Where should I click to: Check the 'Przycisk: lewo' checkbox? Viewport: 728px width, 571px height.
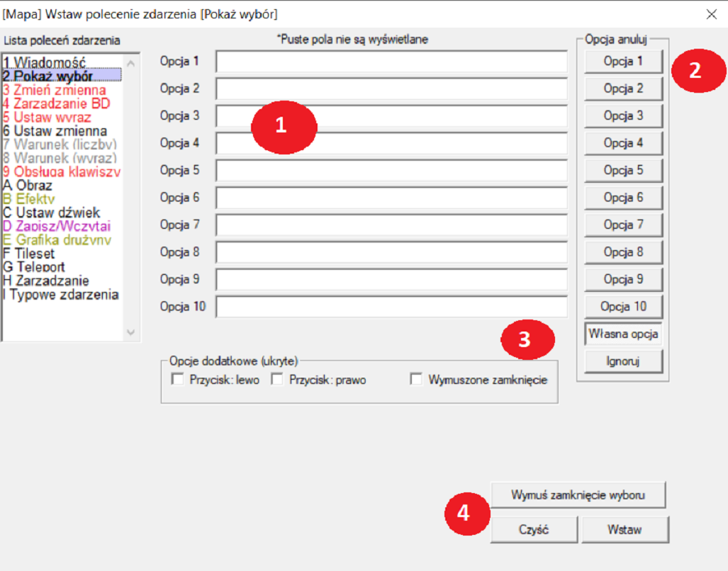[x=178, y=380]
